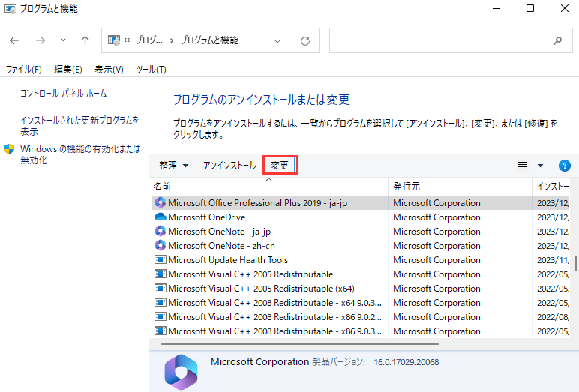Click the 2023/11 date in Update Health Tools row
This screenshot has height=392, width=579.
pos(553,260)
